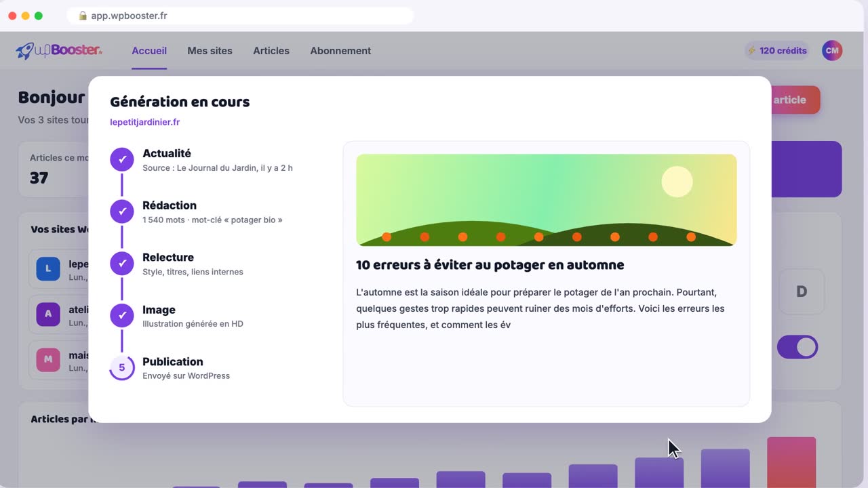
Task: Click the article title about potager en automne
Action: (490, 265)
